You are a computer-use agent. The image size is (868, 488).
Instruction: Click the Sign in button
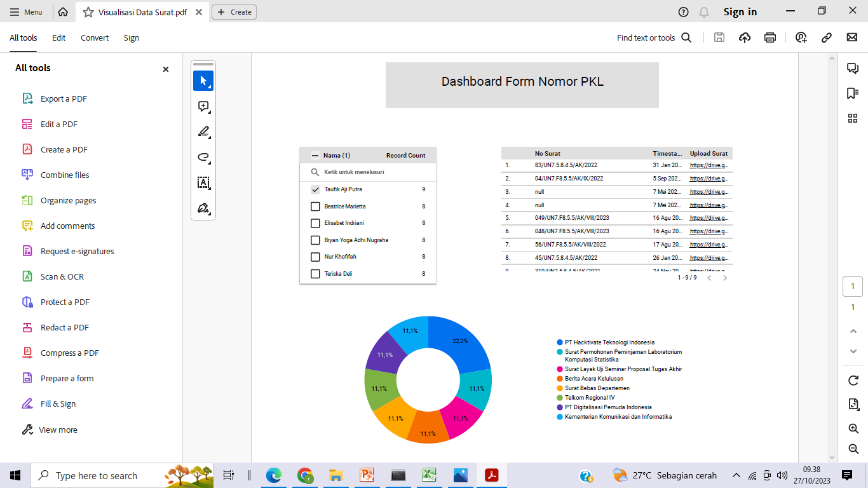(x=740, y=12)
